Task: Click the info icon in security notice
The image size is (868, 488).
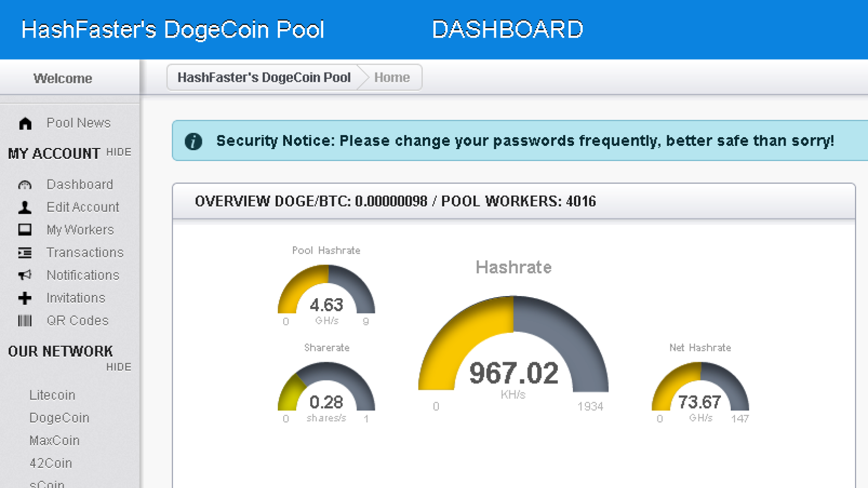Action: click(x=194, y=142)
